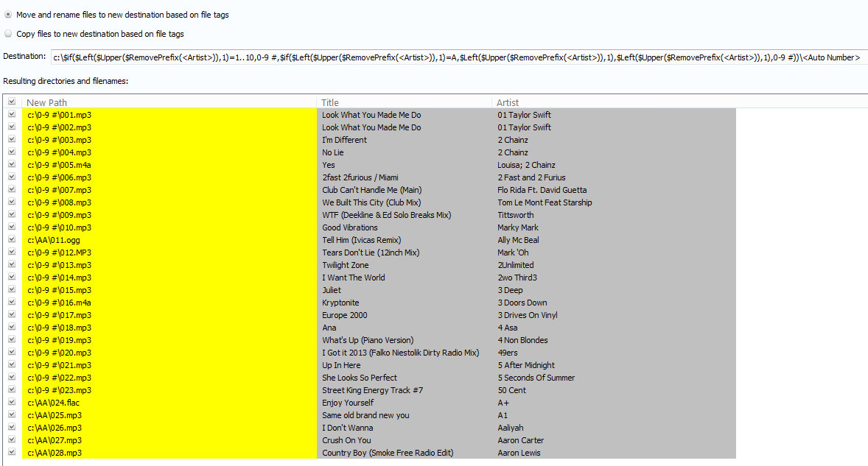Click the path c:\0-9 #\012.MP3
868x466 pixels.
[x=60, y=253]
